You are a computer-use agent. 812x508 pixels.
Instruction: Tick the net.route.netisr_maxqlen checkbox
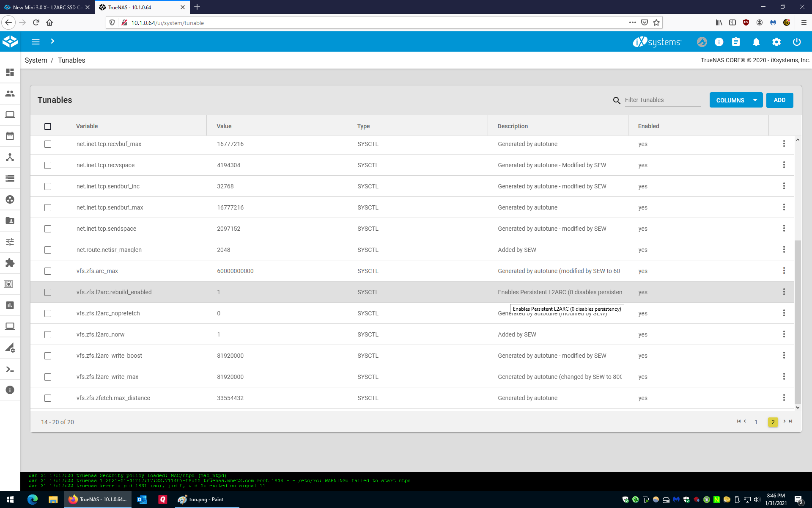(48, 250)
